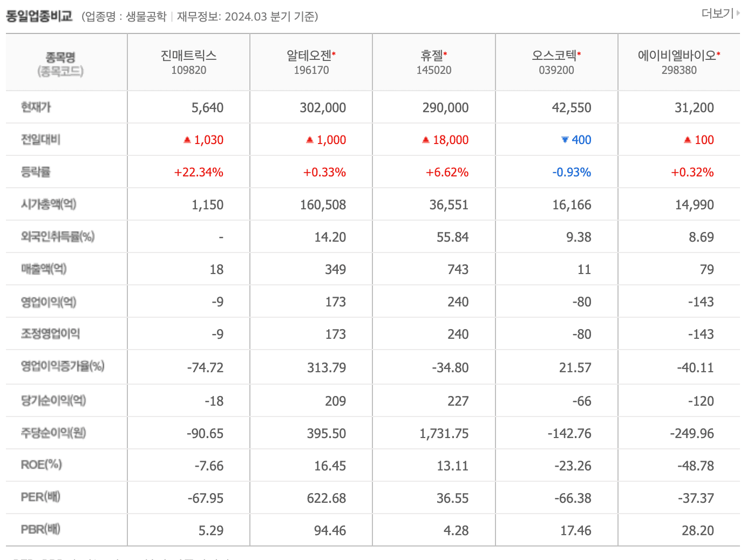Select the 영업이익증가율(%) row label
Screen dimensions: 747x560
63,366
